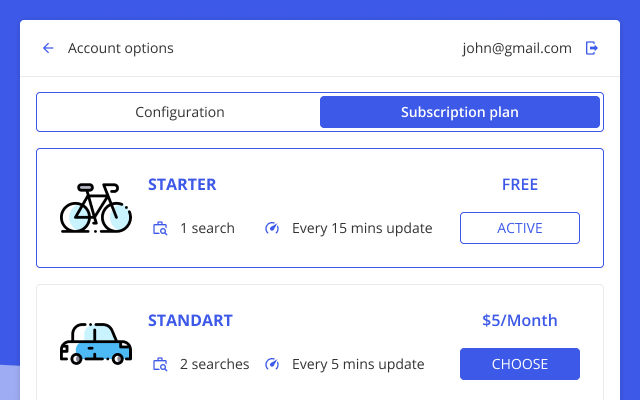
Task: Click speedometer icon beside 5 mins update
Action: (x=272, y=364)
